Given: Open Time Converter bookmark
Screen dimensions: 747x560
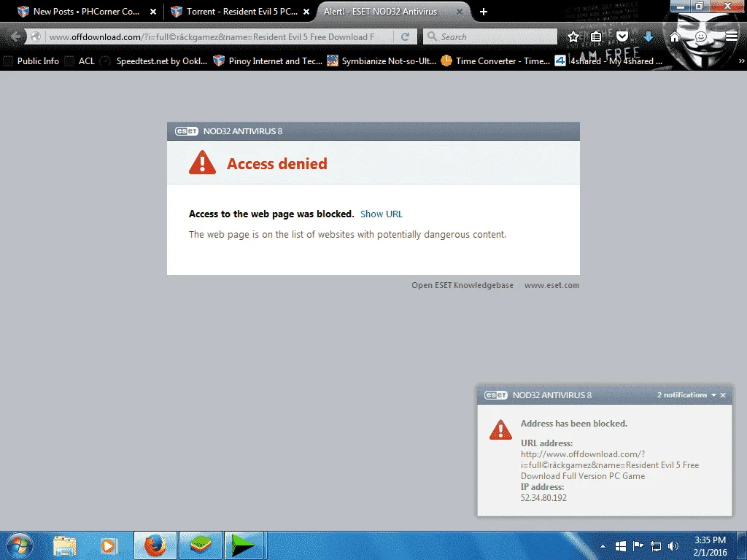Looking at the screenshot, I should (495, 61).
